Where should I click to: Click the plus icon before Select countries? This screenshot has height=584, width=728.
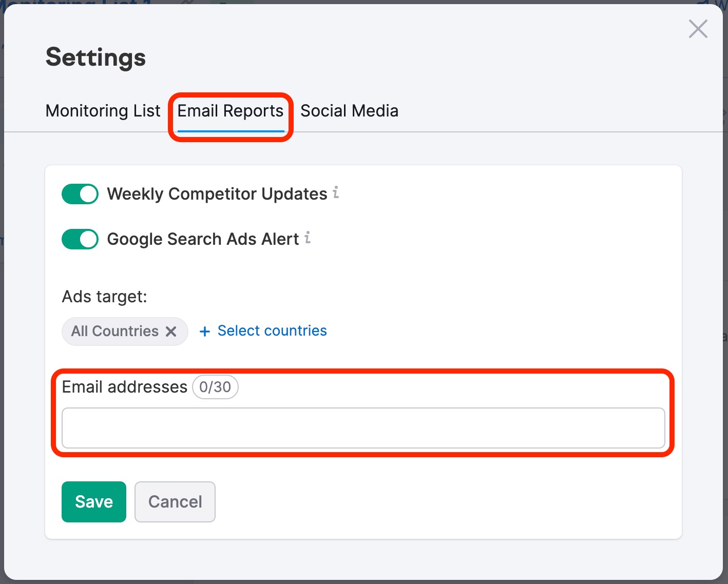(205, 332)
